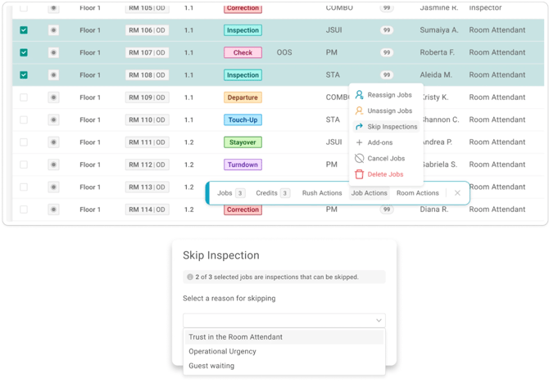Uncheck the RM 108 row checkbox
Image resolution: width=549 pixels, height=392 pixels.
24,74
